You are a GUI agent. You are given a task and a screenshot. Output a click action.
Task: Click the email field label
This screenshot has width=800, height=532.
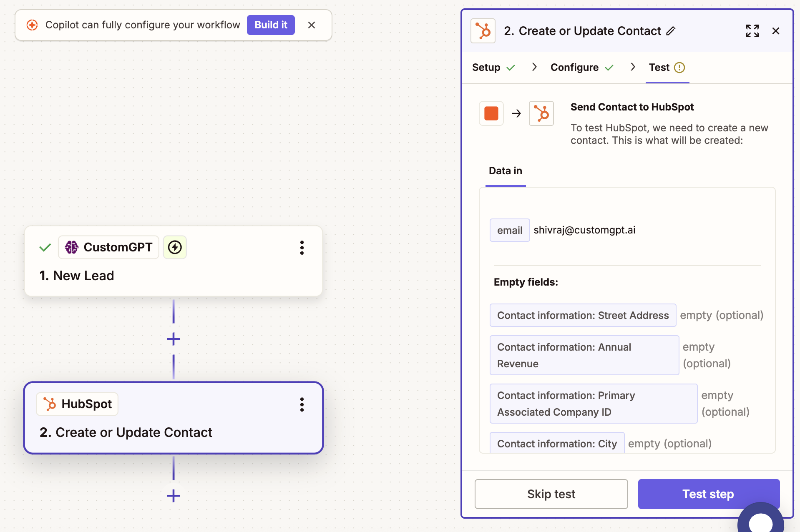point(510,230)
